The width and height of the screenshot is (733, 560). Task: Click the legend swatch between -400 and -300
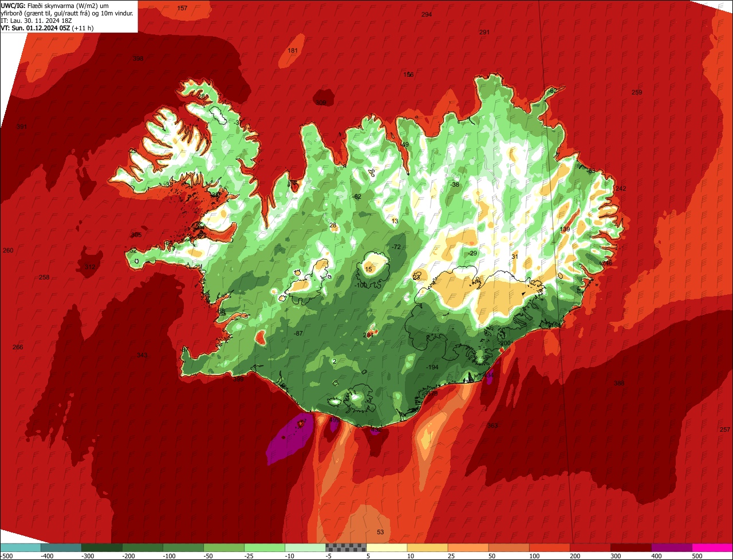61,547
